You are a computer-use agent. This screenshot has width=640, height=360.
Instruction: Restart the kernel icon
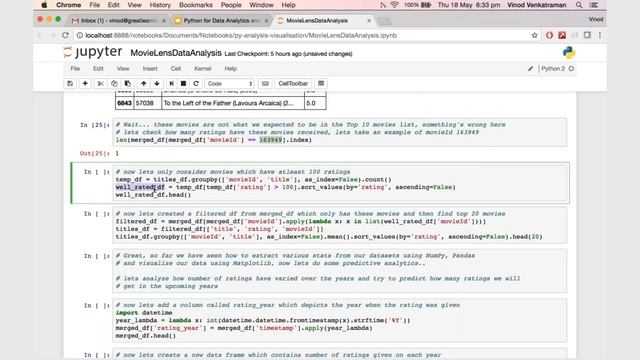[x=196, y=83]
